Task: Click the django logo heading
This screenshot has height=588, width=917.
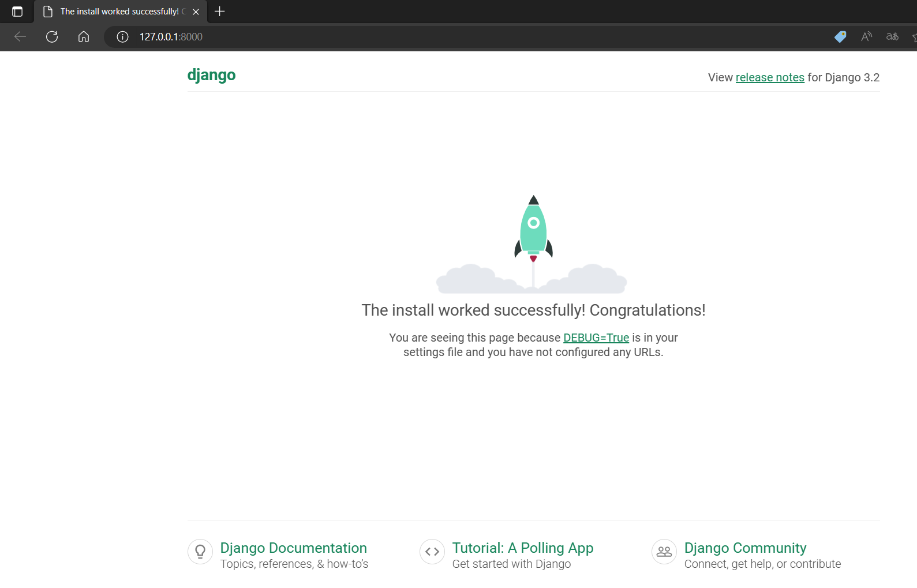Action: coord(211,76)
